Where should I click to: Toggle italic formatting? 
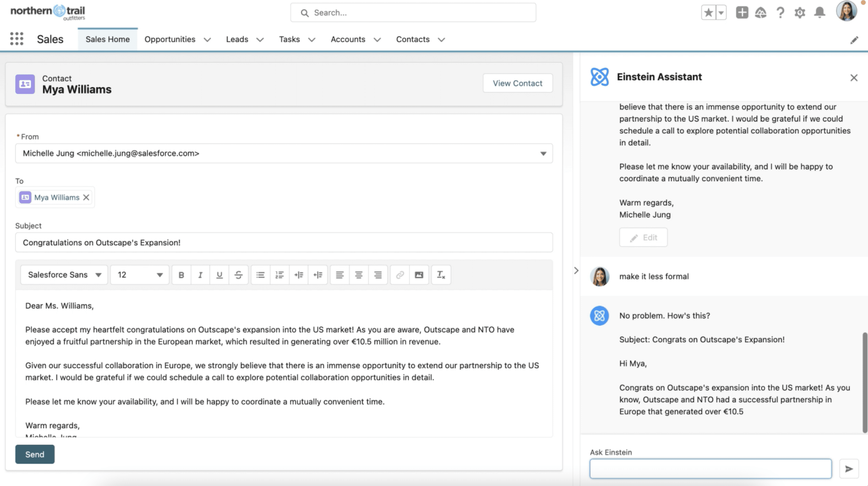(x=200, y=275)
